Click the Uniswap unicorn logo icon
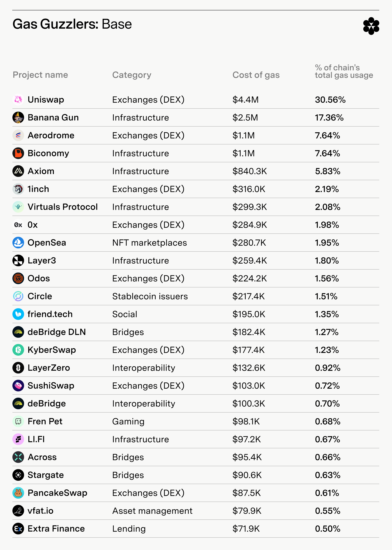Viewport: 392px width, 550px height. (18, 99)
